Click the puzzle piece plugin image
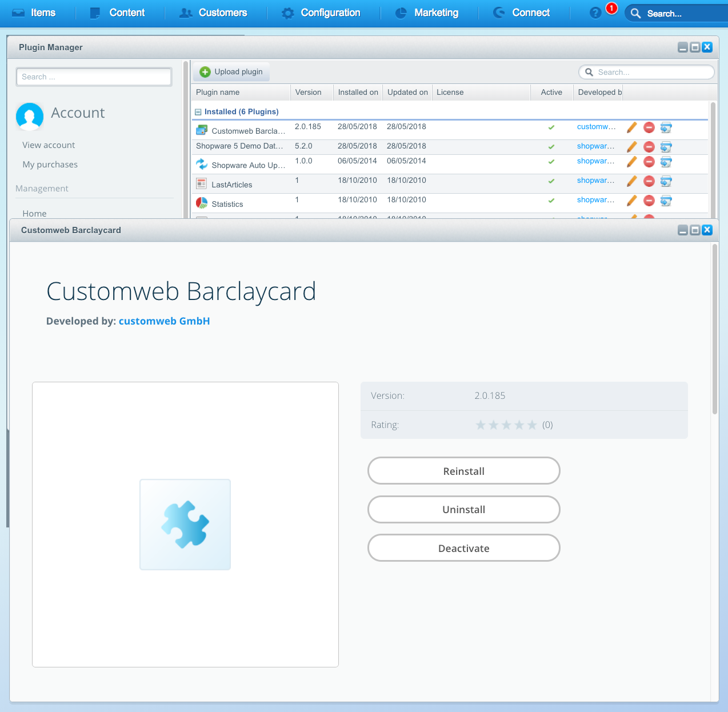Viewport: 728px width, 712px height. point(185,525)
